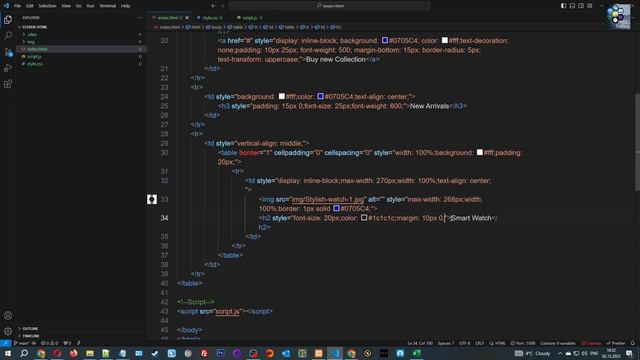
Task: Open the Selection menu
Action: pyautogui.click(x=47, y=6)
